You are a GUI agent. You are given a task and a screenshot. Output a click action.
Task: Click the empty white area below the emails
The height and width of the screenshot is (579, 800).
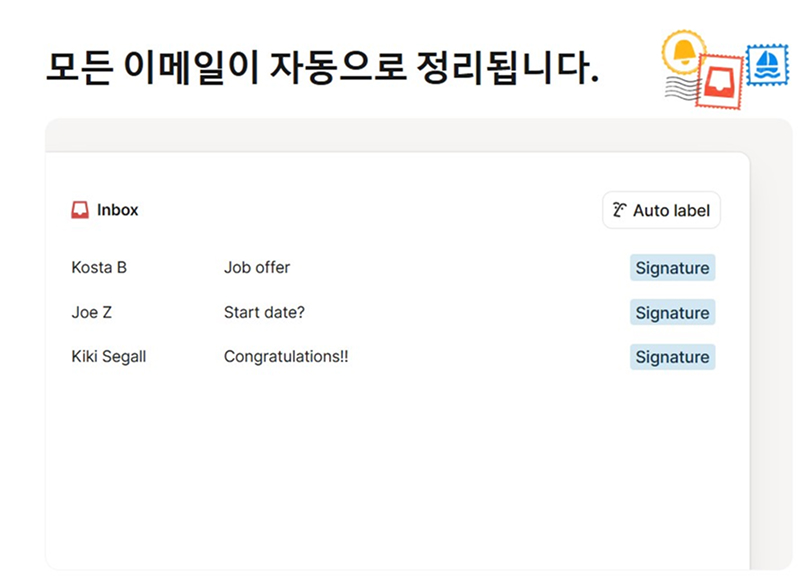point(396,470)
